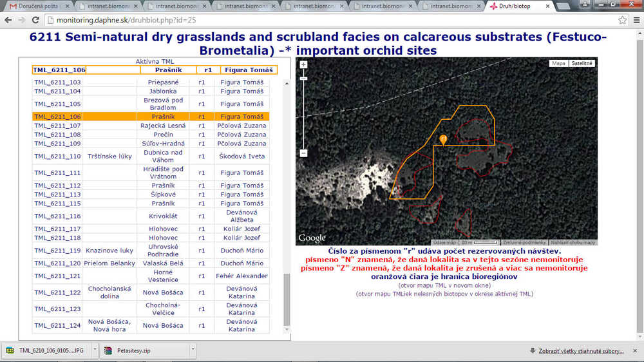
Task: Switch to the first intranet.biomon tab
Action: pos(108,6)
